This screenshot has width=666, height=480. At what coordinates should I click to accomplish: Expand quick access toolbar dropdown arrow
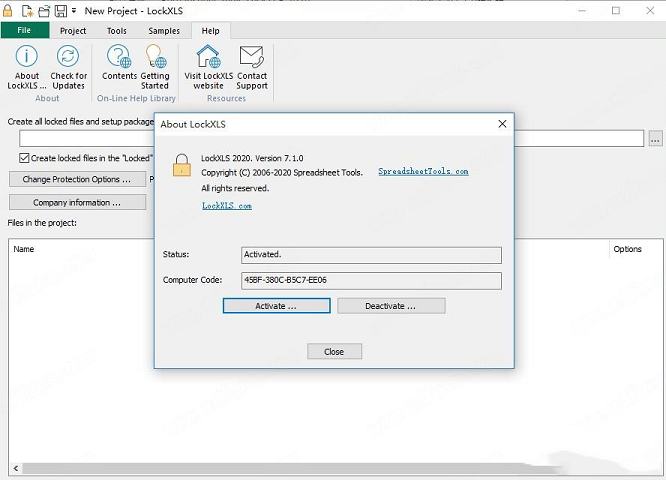pos(74,11)
